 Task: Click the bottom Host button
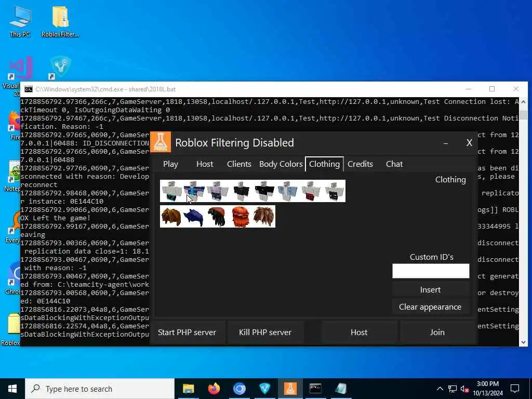359,332
